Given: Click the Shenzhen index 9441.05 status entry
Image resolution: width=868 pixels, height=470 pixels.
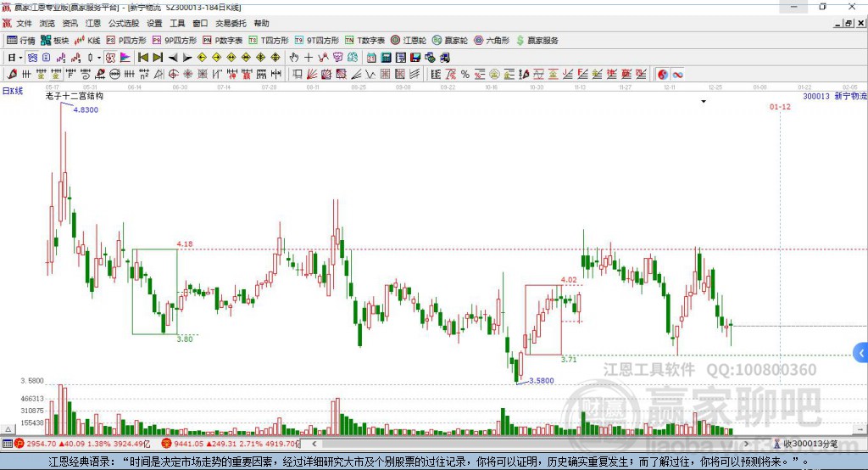Looking at the screenshot, I should pos(231,444).
